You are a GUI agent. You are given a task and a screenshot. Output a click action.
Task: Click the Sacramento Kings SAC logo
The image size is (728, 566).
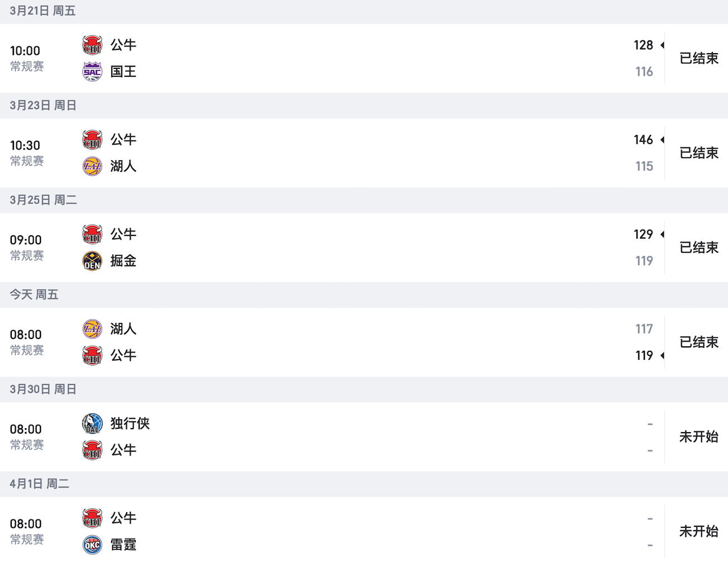tap(93, 72)
